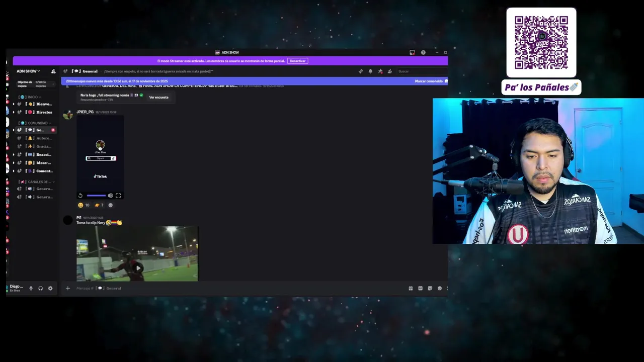Deafen audio with headphones icon
The image size is (644, 362).
[x=40, y=288]
